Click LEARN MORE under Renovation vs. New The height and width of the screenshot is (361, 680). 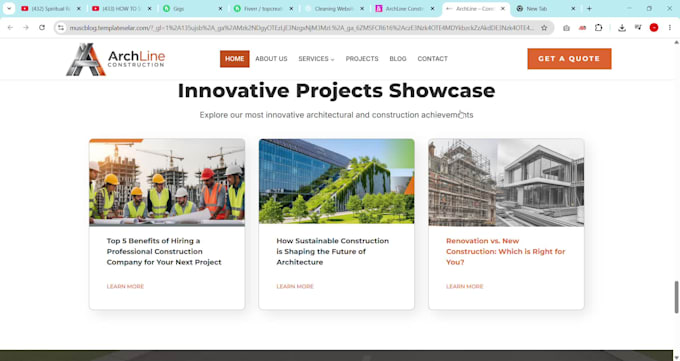coord(464,286)
